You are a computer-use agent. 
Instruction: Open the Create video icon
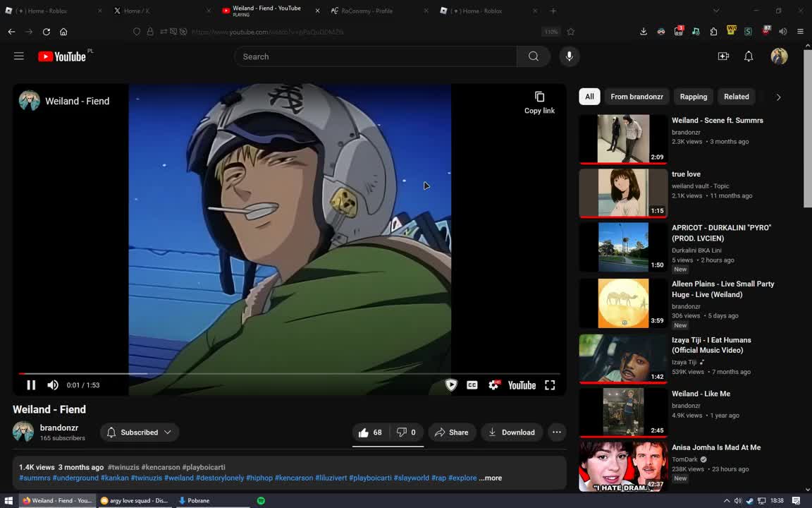pos(723,56)
